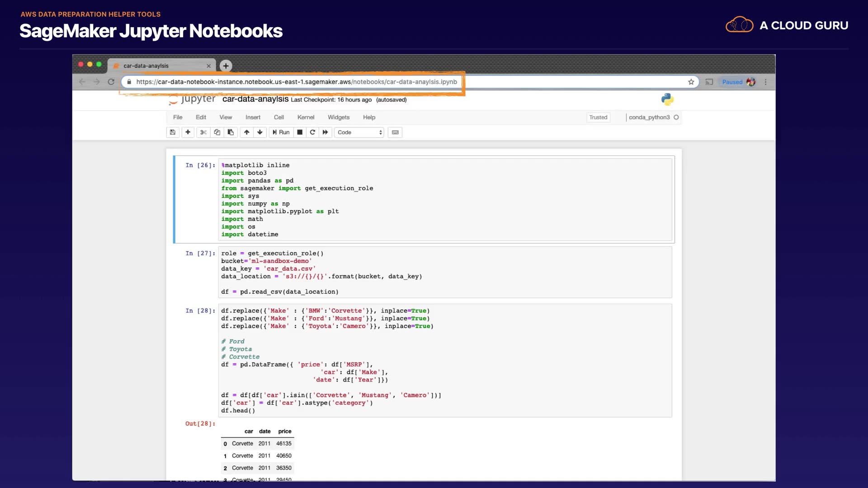868x488 pixels.
Task: Click the save and checkpoint icon
Action: (x=172, y=132)
